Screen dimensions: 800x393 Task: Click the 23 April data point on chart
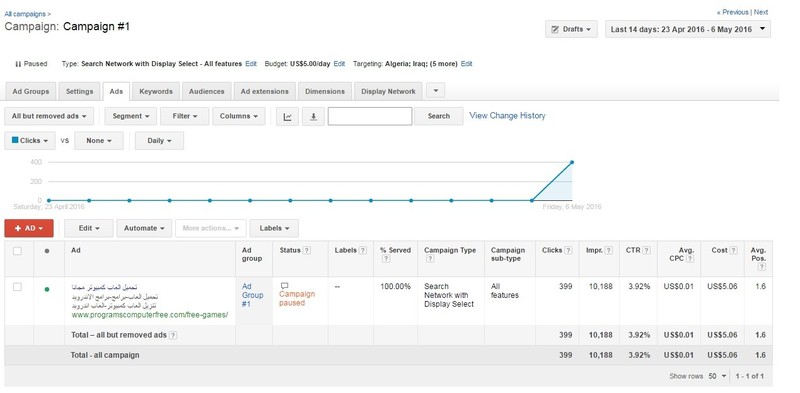[x=48, y=201]
